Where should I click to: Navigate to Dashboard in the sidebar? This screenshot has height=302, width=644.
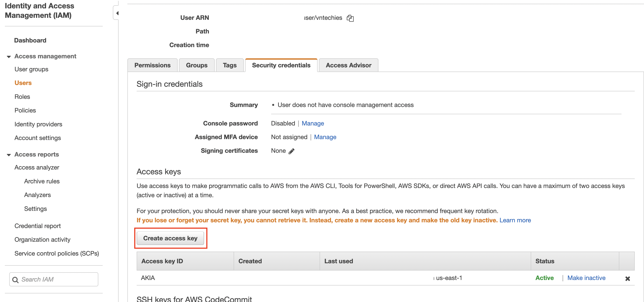click(x=30, y=41)
